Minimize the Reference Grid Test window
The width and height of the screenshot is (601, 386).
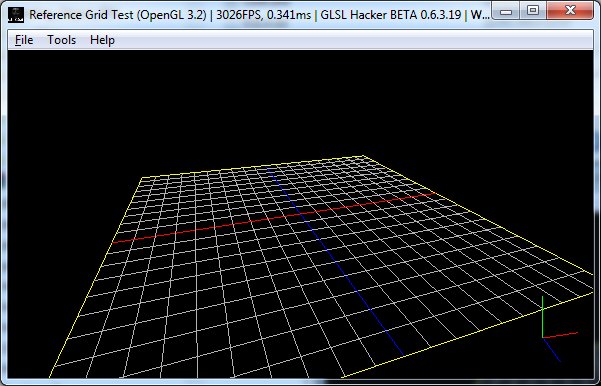[x=506, y=11]
